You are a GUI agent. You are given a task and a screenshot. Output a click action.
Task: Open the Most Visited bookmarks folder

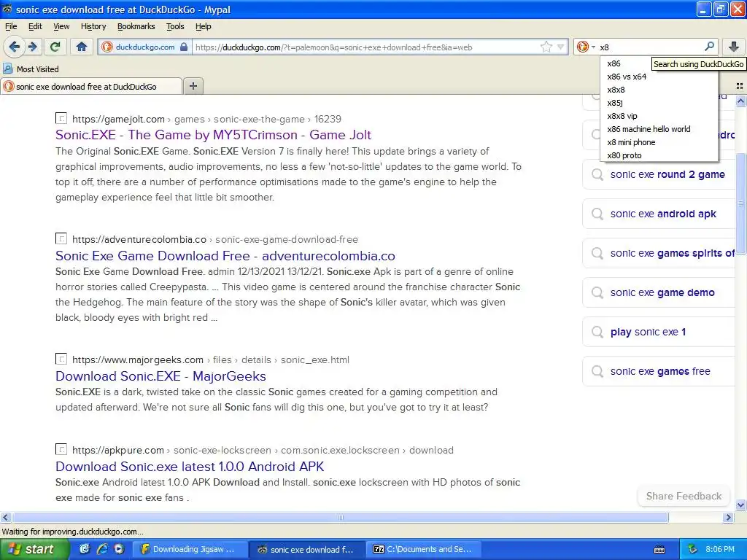coord(31,69)
